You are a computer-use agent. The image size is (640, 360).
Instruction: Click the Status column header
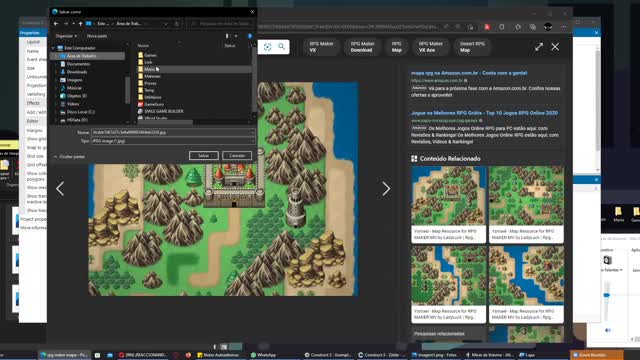230,45
